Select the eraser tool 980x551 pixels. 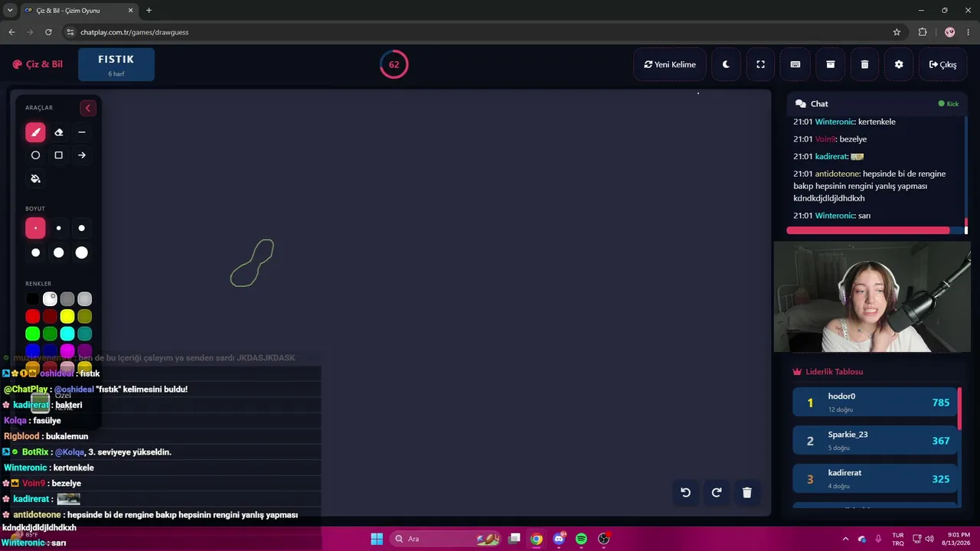click(x=58, y=132)
